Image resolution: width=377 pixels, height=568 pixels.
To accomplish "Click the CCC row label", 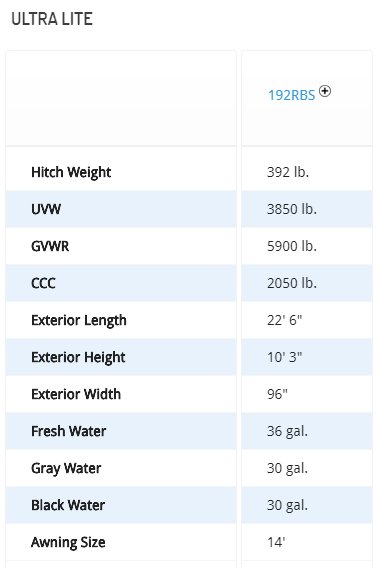I will coord(43,283).
